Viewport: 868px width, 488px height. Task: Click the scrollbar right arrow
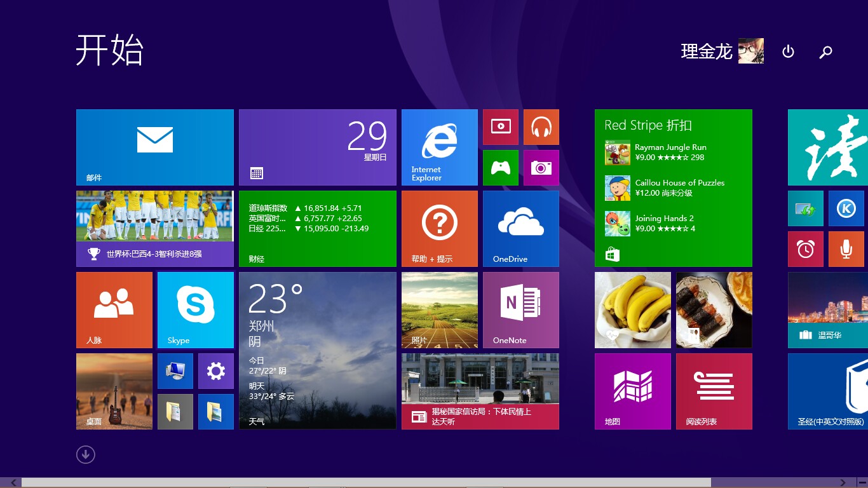click(844, 483)
